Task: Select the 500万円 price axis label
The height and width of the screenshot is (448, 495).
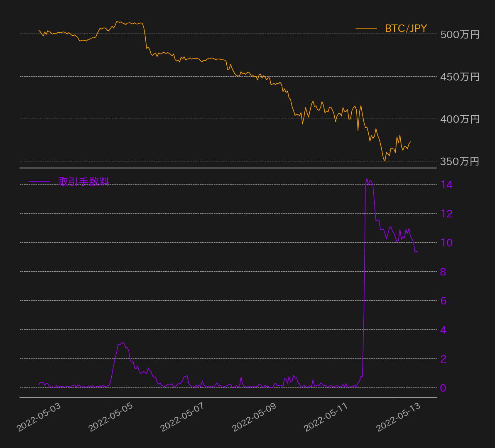Action: pyautogui.click(x=460, y=34)
